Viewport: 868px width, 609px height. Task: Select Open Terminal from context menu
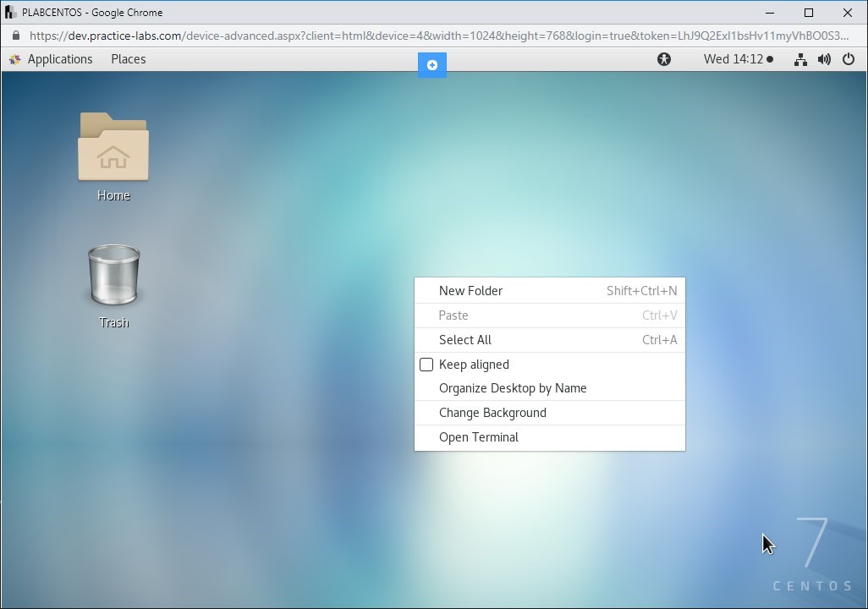478,437
